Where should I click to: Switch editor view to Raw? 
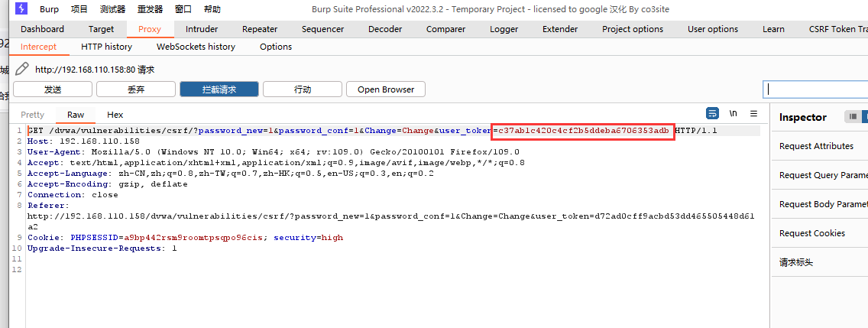(76, 115)
